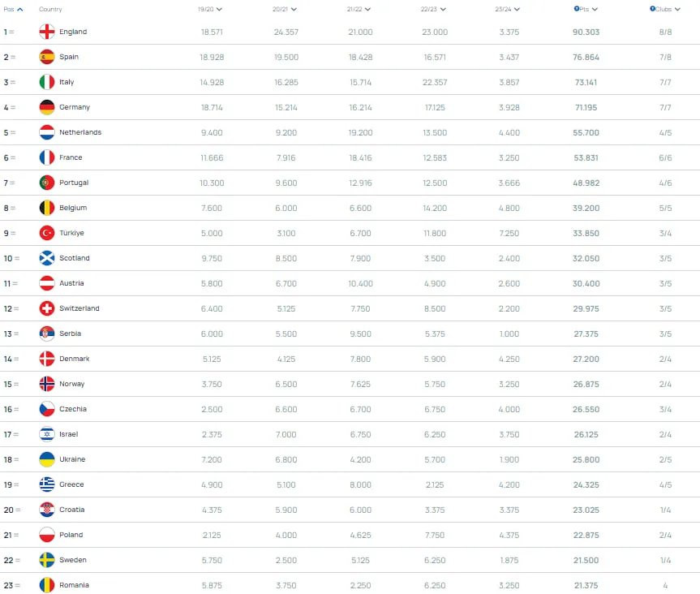Click the Country column header
Image resolution: width=700 pixels, height=594 pixels.
(50, 9)
